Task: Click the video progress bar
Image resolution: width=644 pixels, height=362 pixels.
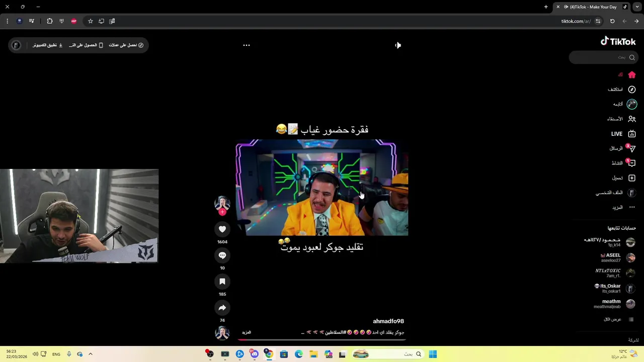Action: coord(322,340)
